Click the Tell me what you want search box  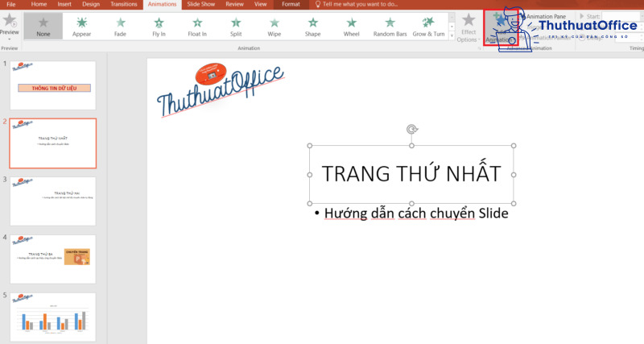click(x=357, y=4)
